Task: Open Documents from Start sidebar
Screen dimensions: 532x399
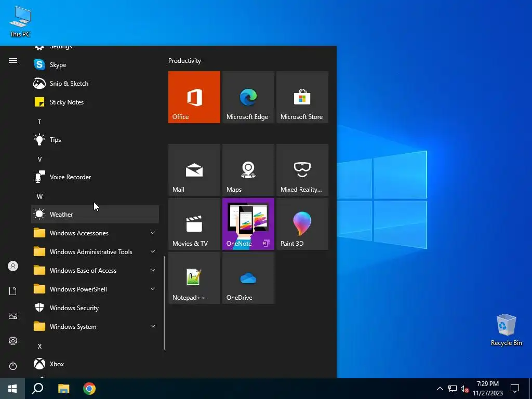Action: 13,291
